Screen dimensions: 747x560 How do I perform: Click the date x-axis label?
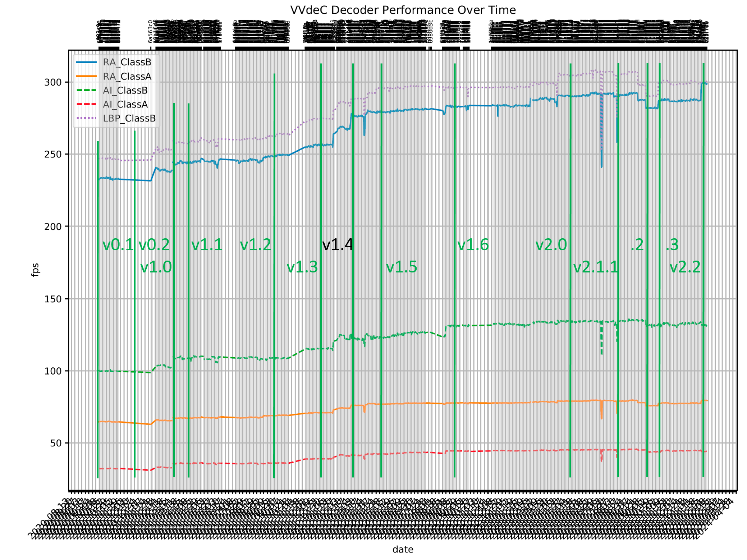(x=403, y=550)
